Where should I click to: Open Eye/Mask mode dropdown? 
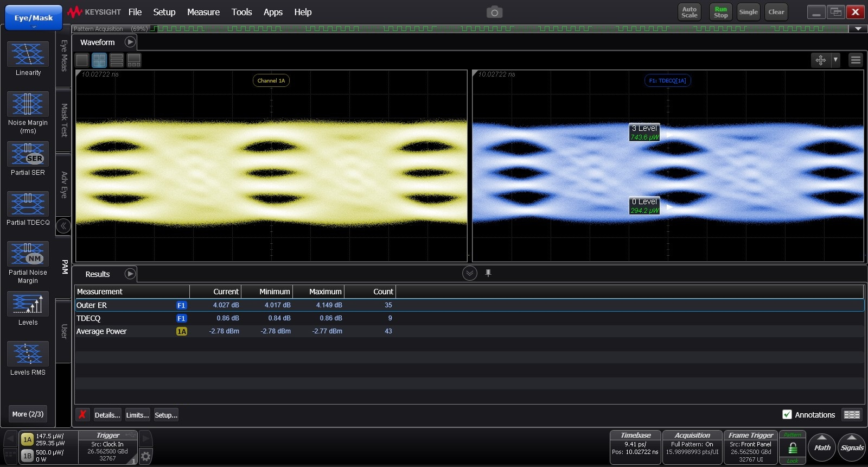click(x=34, y=18)
